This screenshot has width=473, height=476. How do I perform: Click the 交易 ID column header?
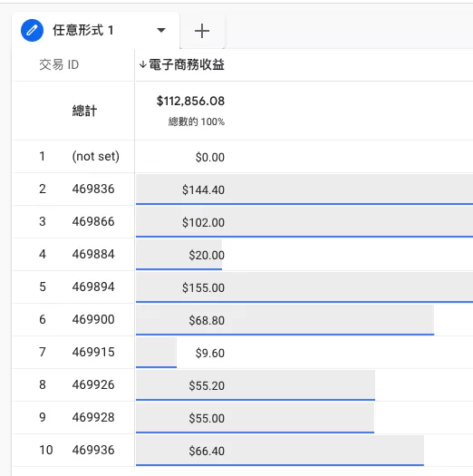59,64
